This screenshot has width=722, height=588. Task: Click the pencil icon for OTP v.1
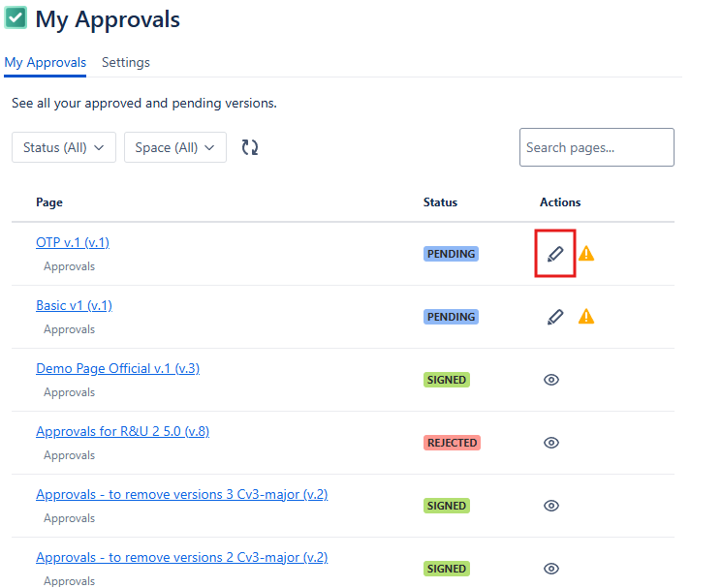click(555, 254)
